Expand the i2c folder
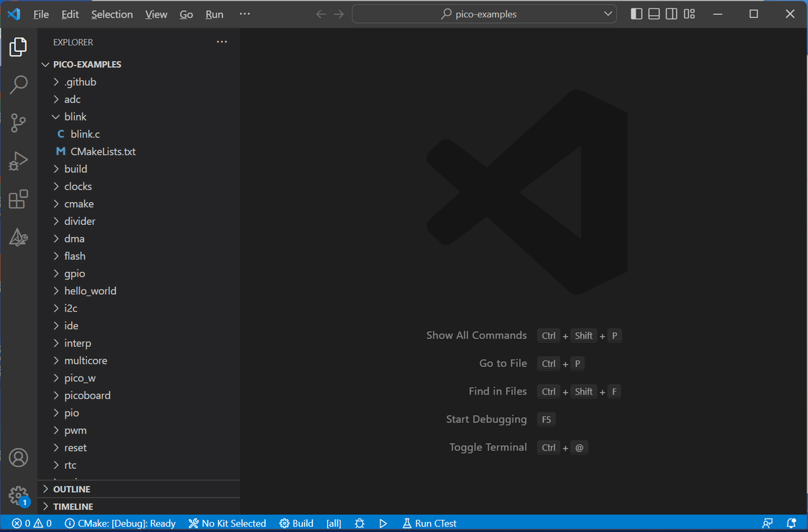This screenshot has width=808, height=532. 139,308
